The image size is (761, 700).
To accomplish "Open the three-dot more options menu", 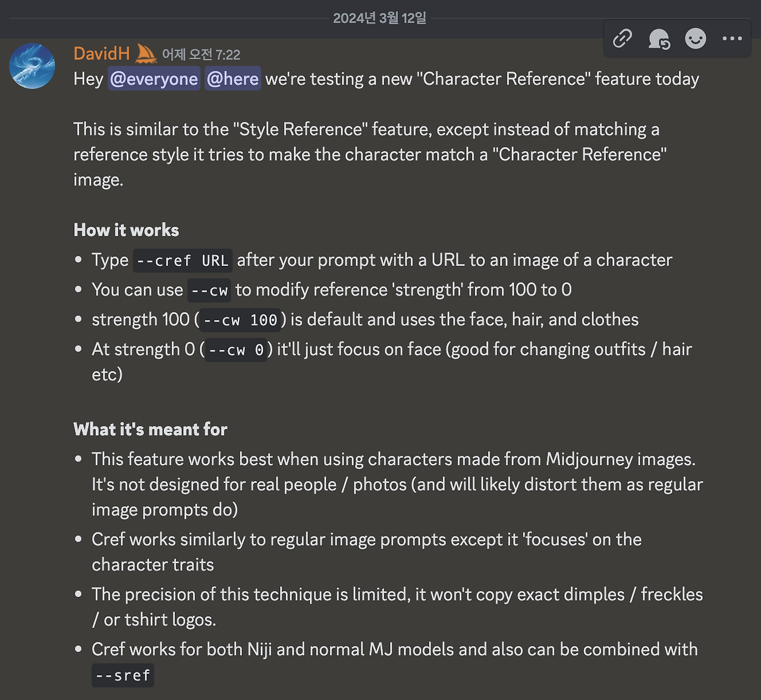I will [x=732, y=39].
